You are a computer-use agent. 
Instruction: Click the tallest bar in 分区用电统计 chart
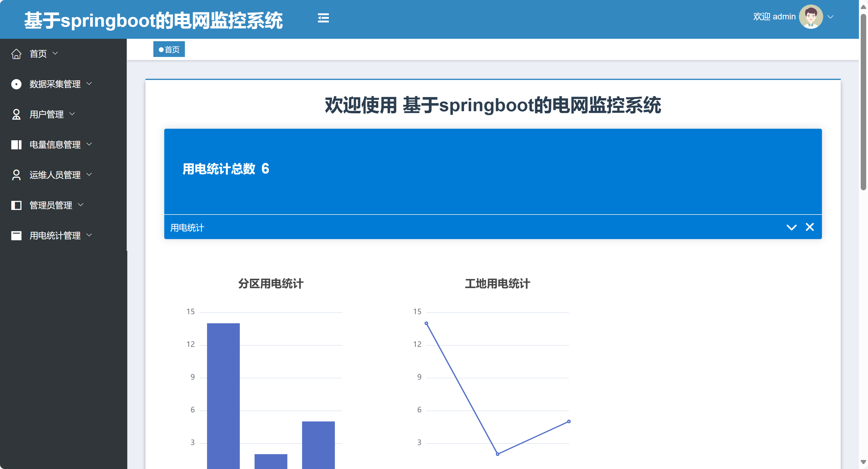223,394
